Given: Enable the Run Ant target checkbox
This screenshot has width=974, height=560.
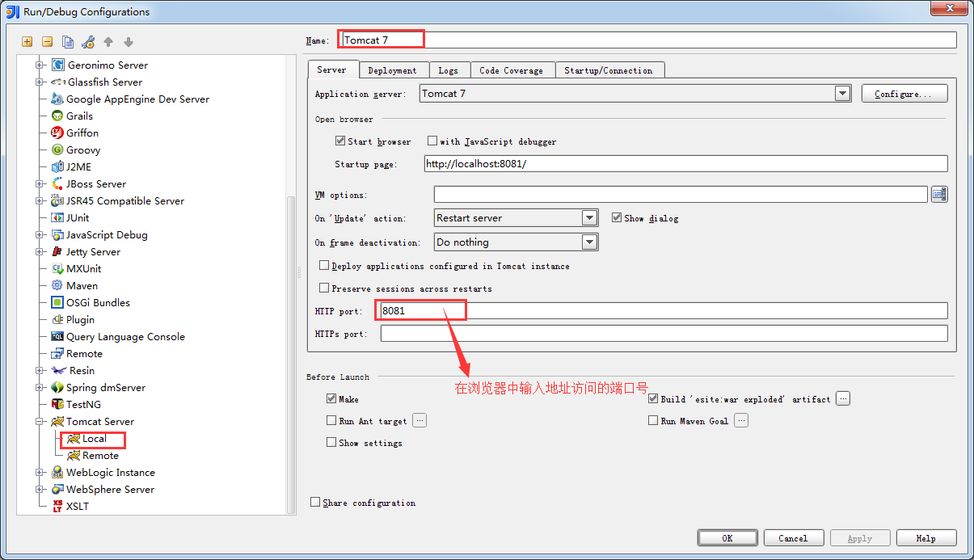Looking at the screenshot, I should [331, 420].
